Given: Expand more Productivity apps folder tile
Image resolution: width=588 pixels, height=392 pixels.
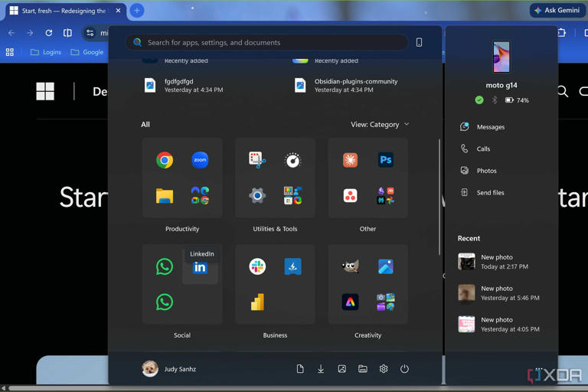Looking at the screenshot, I should click(x=200, y=195).
